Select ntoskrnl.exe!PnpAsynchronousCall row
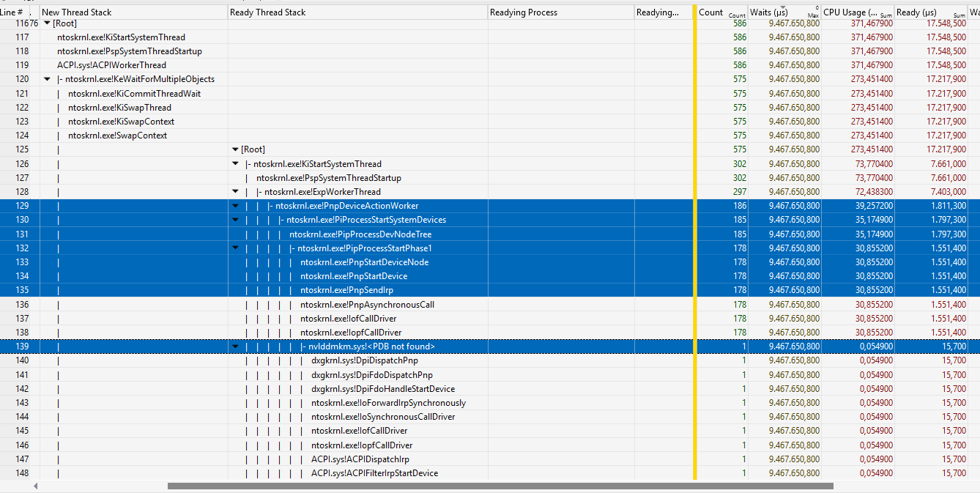 coord(367,305)
